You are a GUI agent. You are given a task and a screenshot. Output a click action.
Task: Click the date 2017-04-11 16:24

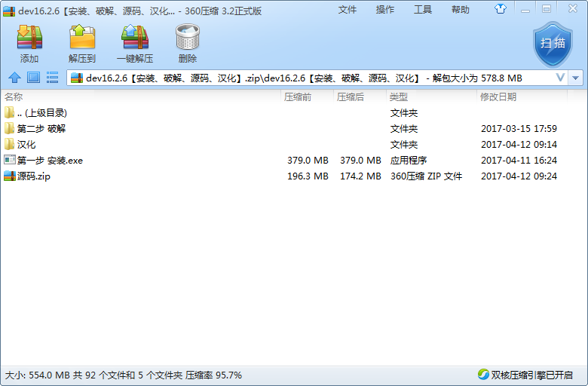[519, 160]
